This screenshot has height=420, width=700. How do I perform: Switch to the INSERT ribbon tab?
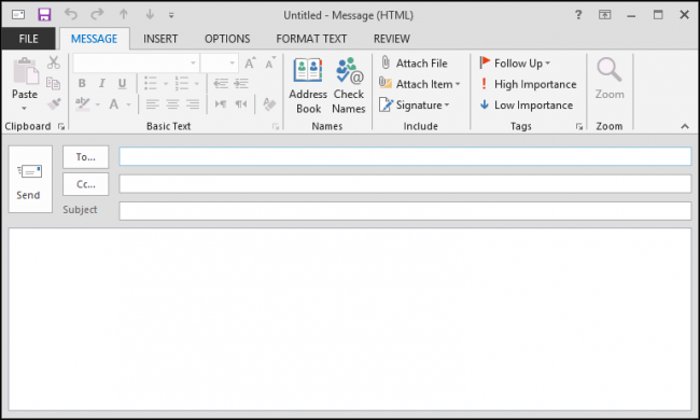[x=160, y=39]
